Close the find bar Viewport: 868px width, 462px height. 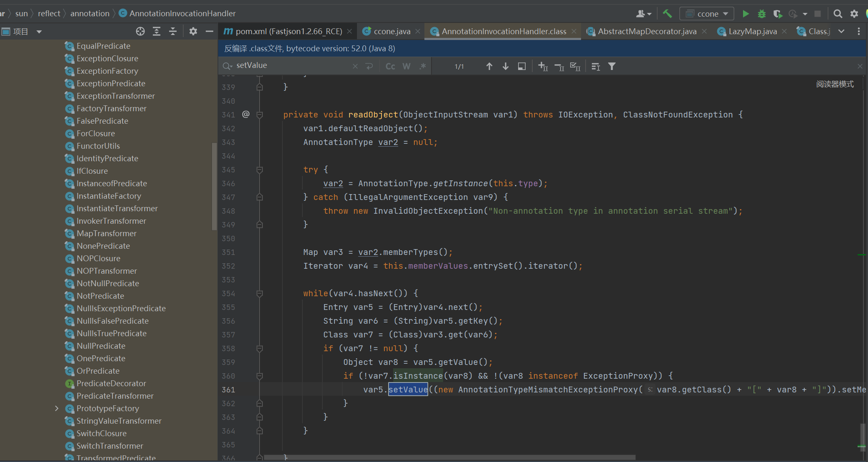[860, 66]
